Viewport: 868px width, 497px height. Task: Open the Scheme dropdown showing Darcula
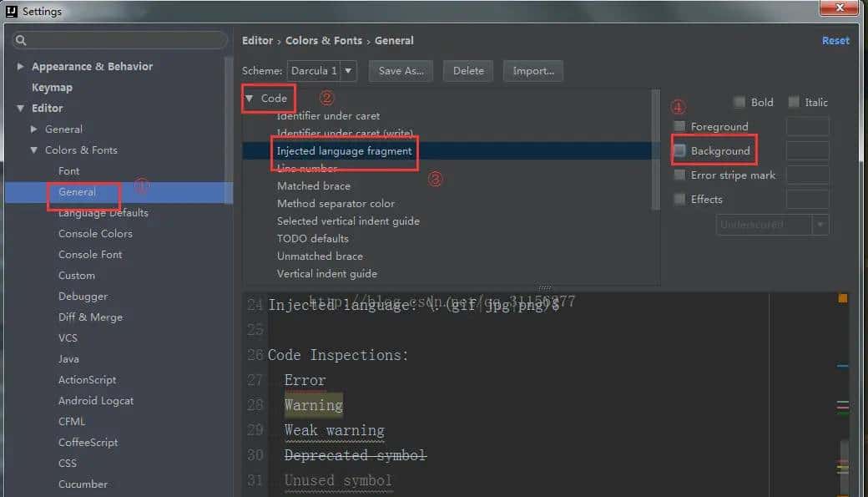click(322, 71)
